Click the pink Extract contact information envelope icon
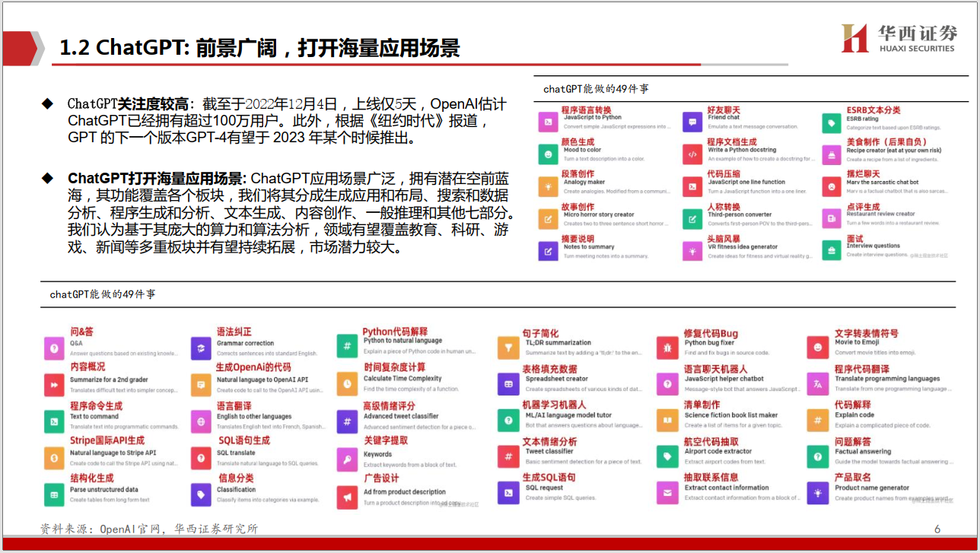This screenshot has width=980, height=553. click(667, 493)
